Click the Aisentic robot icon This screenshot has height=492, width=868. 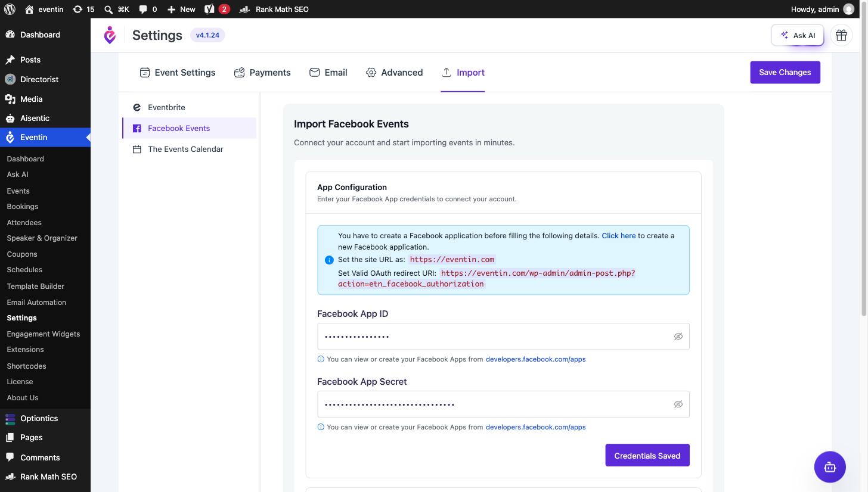[x=10, y=118]
